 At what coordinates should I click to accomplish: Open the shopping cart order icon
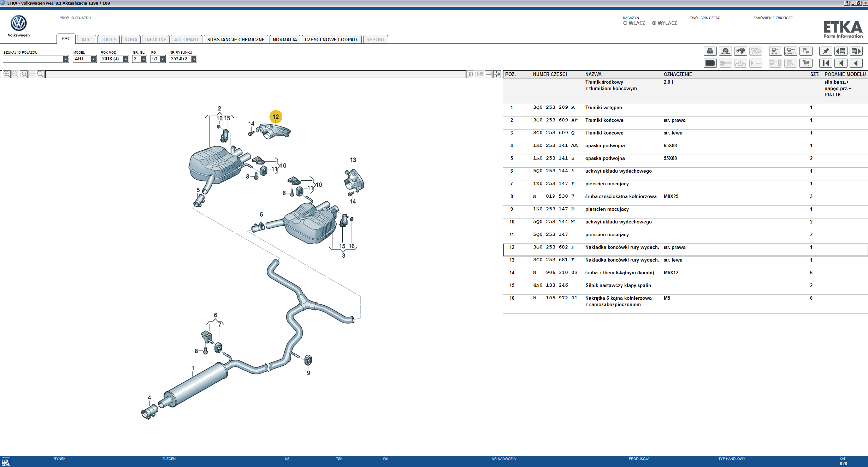tap(806, 64)
